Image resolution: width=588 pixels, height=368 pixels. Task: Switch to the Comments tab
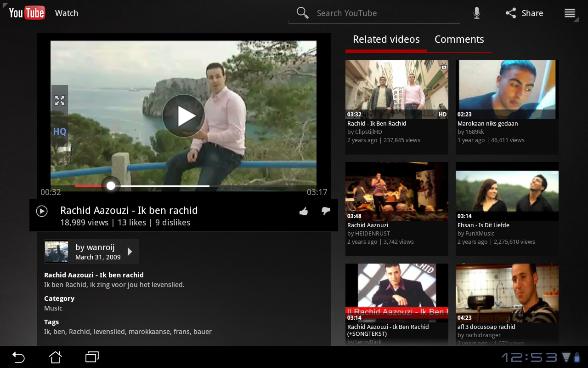coord(459,40)
